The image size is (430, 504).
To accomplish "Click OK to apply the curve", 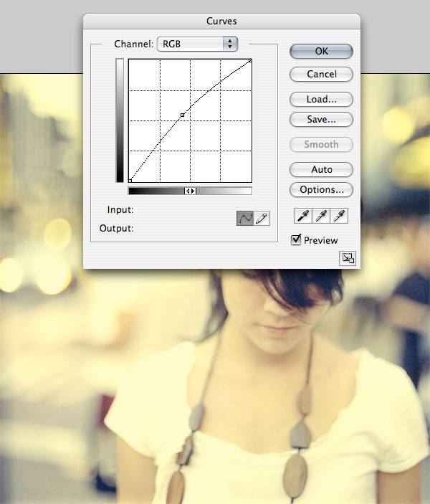I will pos(321,52).
